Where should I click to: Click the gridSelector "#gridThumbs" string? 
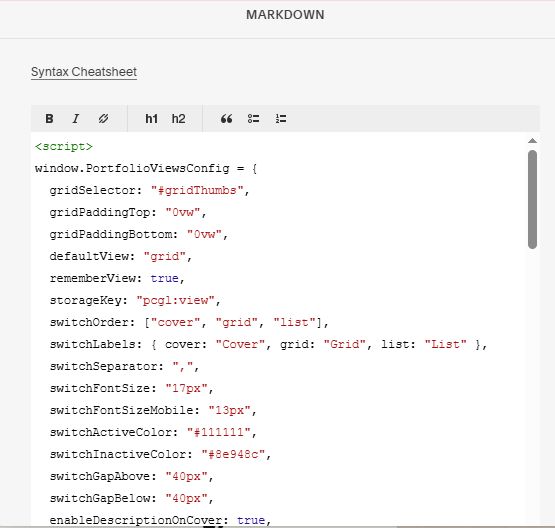(197, 190)
